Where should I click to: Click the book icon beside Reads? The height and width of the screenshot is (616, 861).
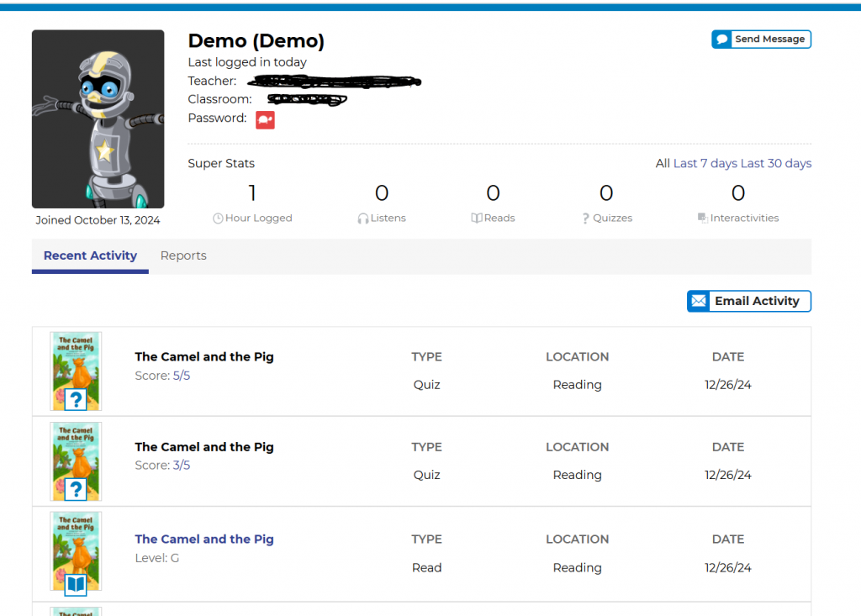pos(477,218)
